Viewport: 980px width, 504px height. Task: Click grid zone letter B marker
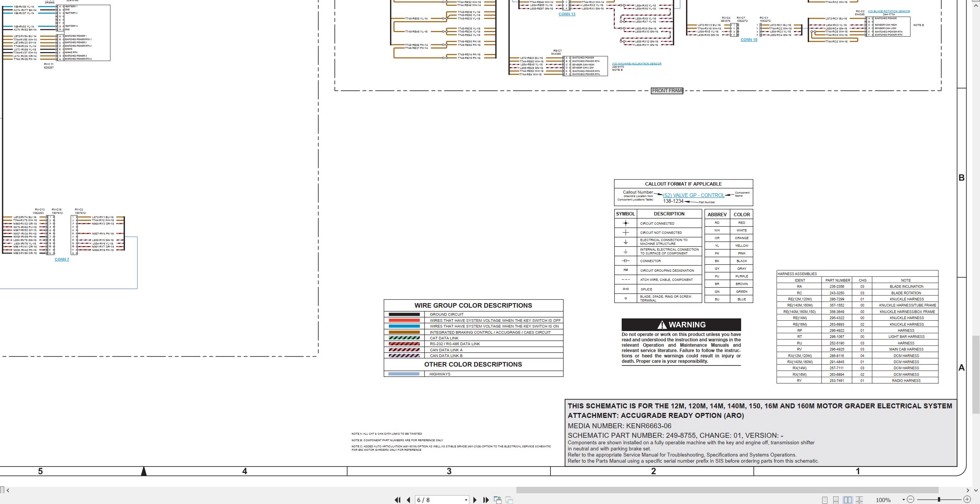pyautogui.click(x=961, y=178)
